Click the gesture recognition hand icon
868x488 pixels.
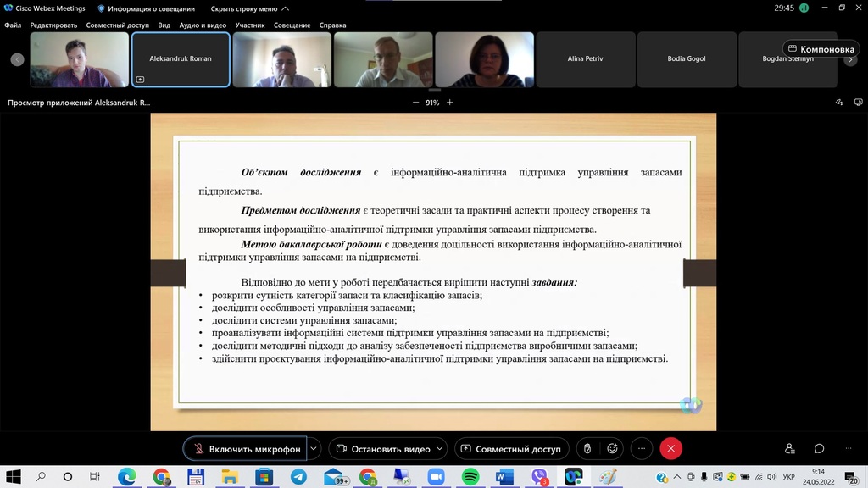pyautogui.click(x=587, y=449)
